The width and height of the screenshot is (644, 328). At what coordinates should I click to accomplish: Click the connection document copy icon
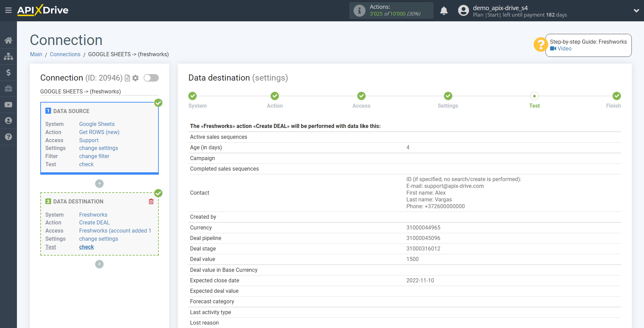127,78
